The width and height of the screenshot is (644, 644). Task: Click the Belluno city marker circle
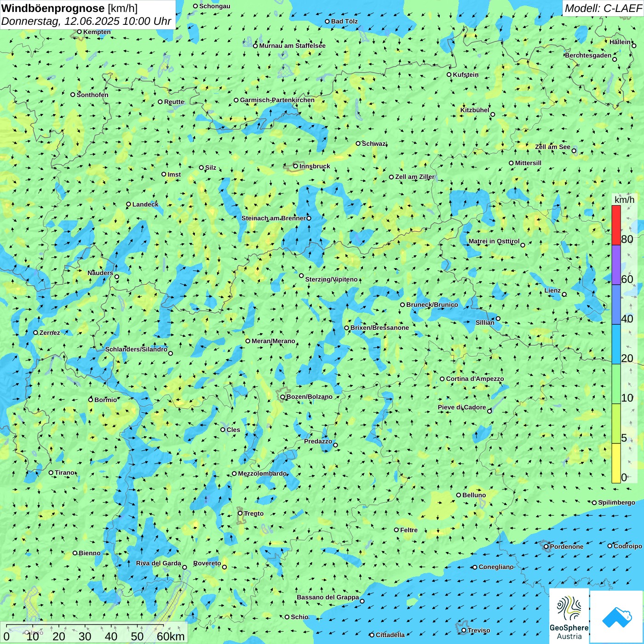click(x=459, y=495)
